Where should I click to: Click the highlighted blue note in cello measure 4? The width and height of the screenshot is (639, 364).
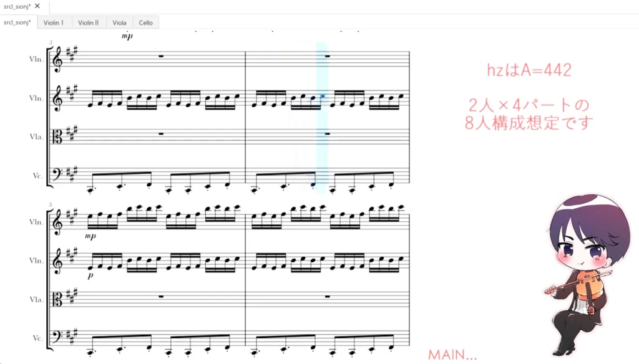[x=313, y=185]
